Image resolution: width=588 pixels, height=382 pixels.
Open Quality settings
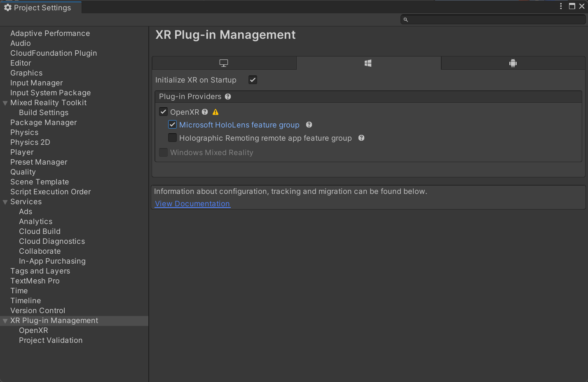23,172
